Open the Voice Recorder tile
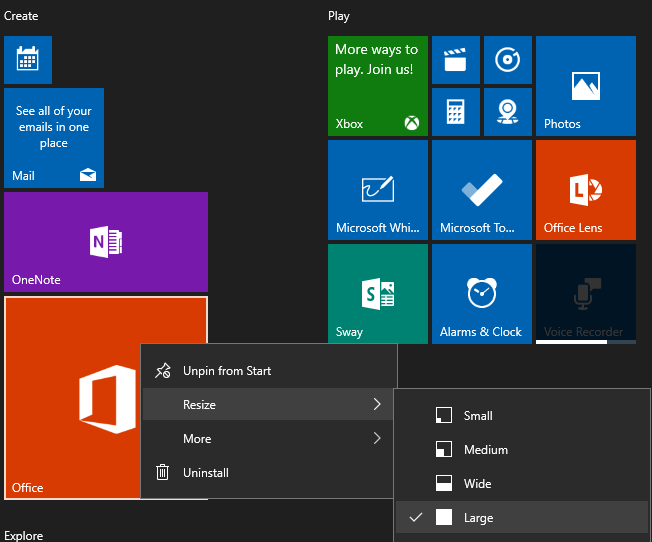 [x=585, y=294]
